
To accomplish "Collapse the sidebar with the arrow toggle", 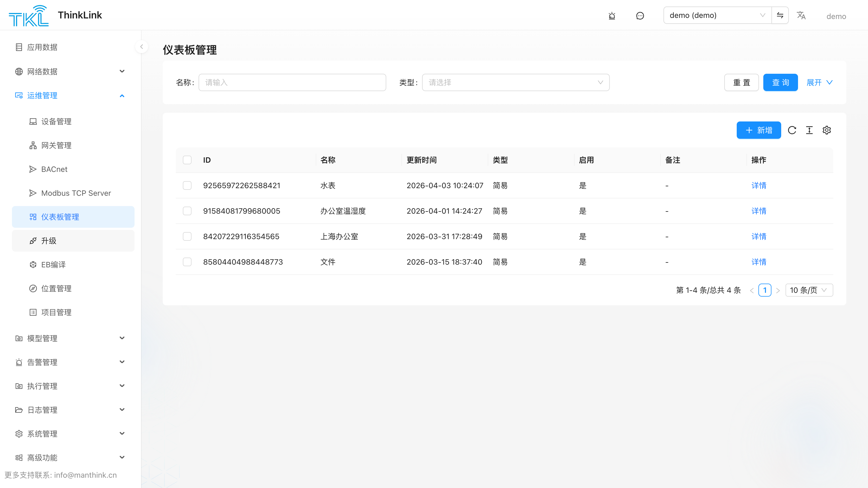I will (x=142, y=47).
